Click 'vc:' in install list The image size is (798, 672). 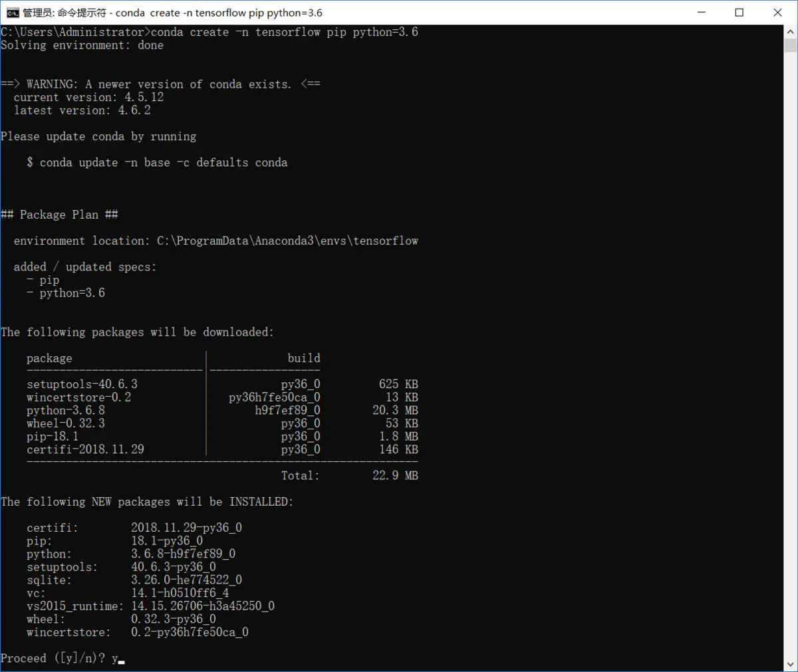[37, 593]
